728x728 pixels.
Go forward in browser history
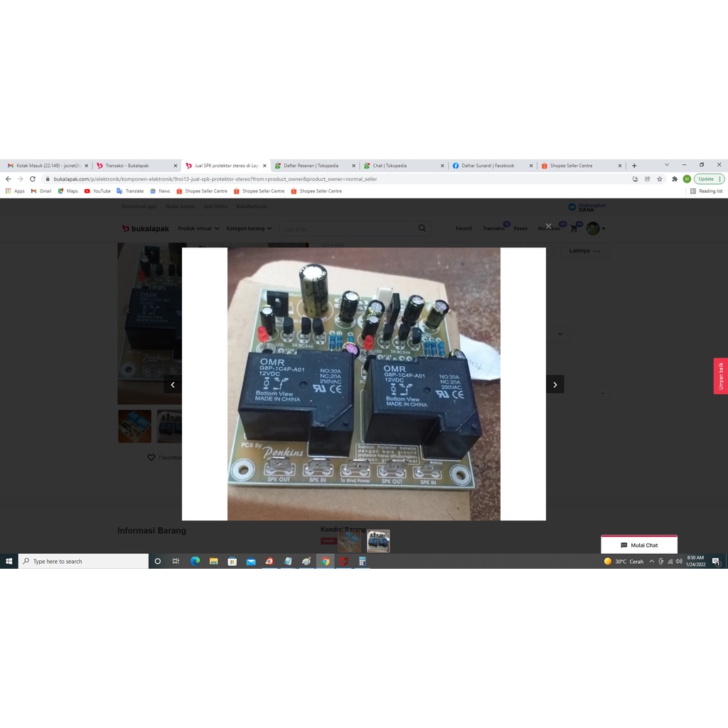tap(21, 178)
